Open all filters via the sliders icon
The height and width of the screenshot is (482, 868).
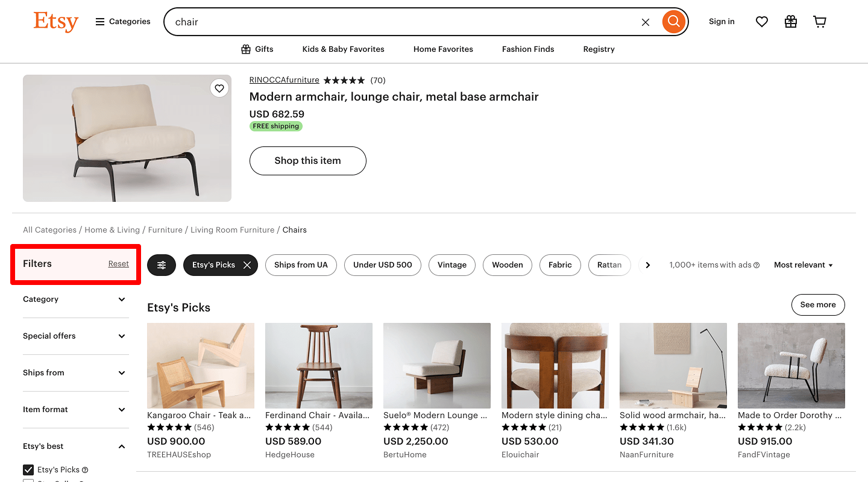161,265
